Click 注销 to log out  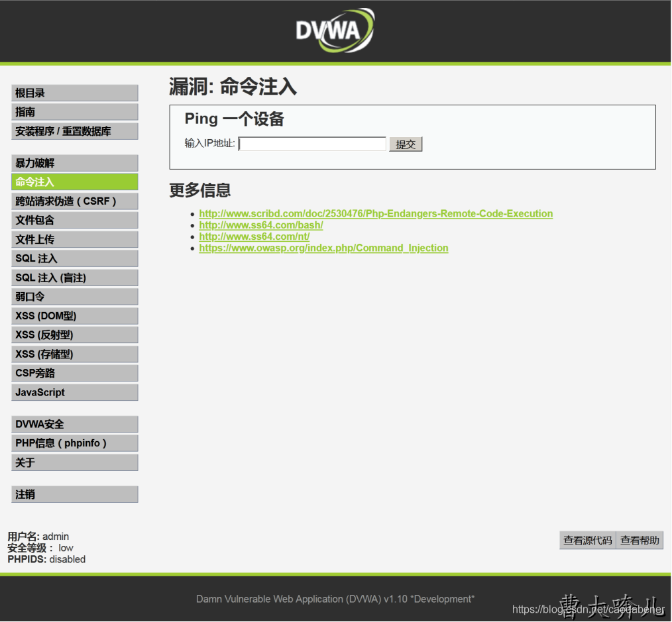75,494
